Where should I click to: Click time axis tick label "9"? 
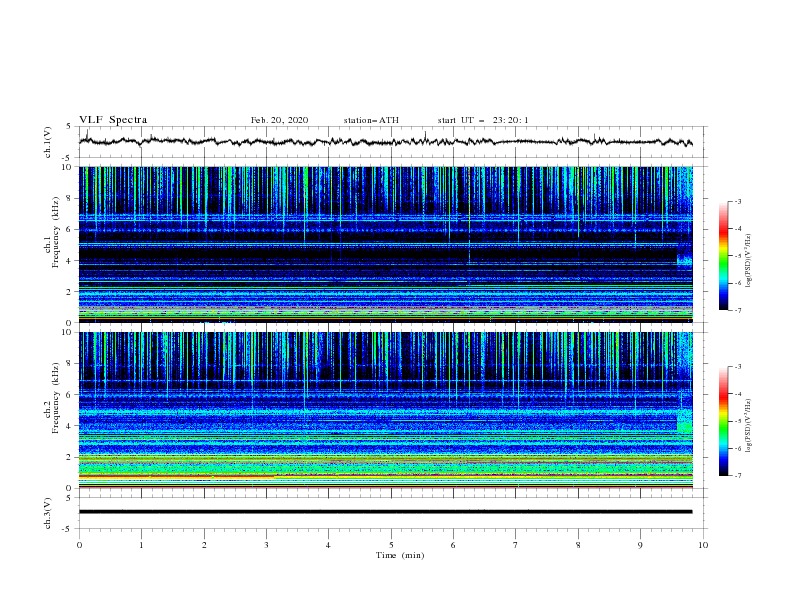pos(640,545)
